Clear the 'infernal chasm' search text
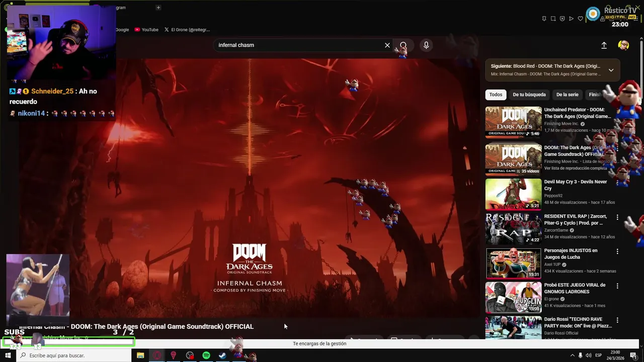This screenshot has width=644, height=362. [387, 45]
